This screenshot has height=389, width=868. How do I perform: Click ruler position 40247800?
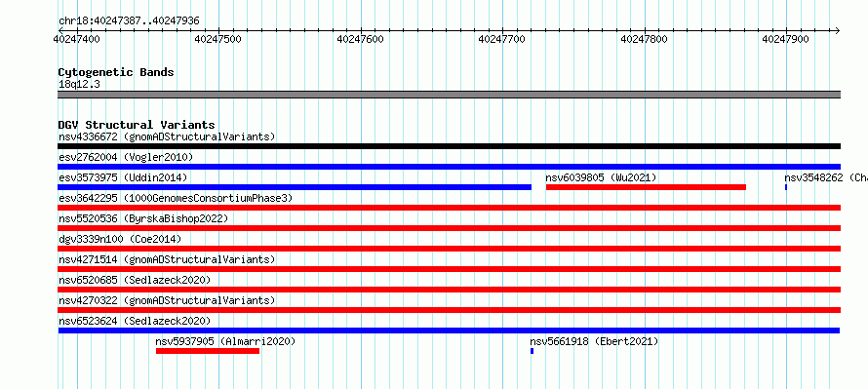point(645,39)
